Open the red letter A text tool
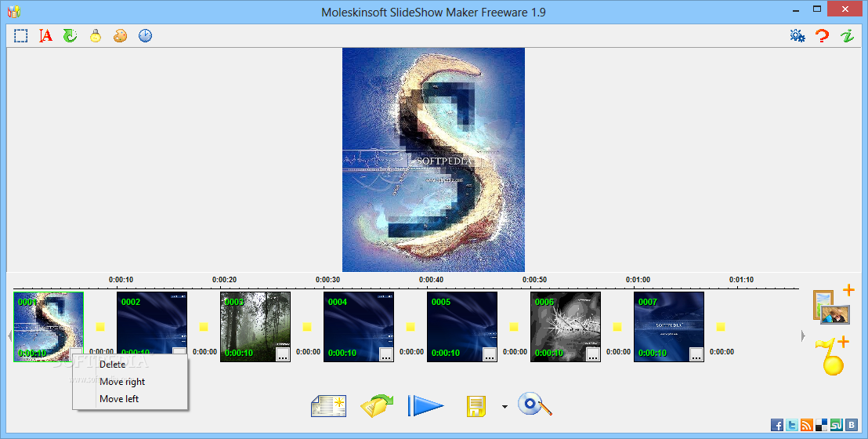 (x=46, y=36)
